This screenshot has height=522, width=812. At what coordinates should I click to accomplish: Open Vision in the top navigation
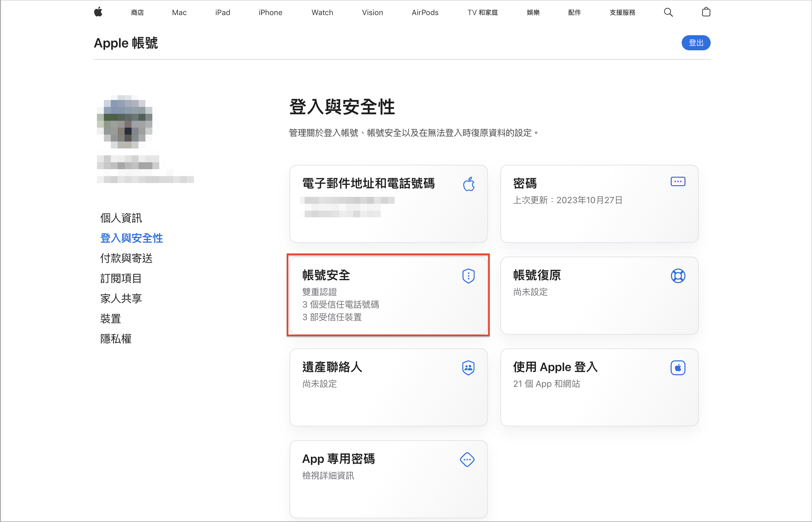tap(372, 13)
